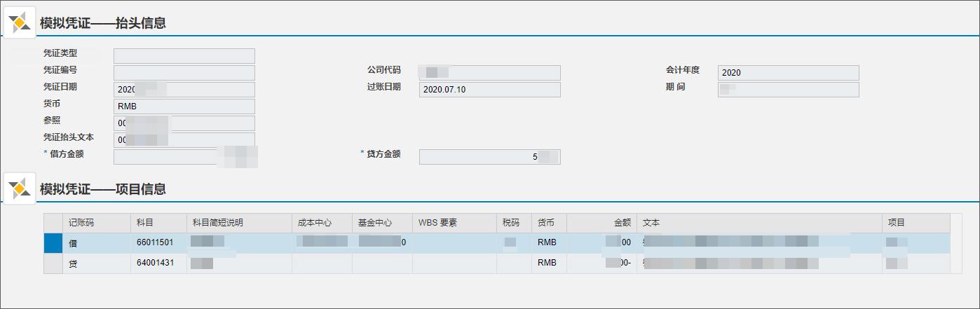Click the 过账日期 field showing 2020.07.10

pos(489,90)
